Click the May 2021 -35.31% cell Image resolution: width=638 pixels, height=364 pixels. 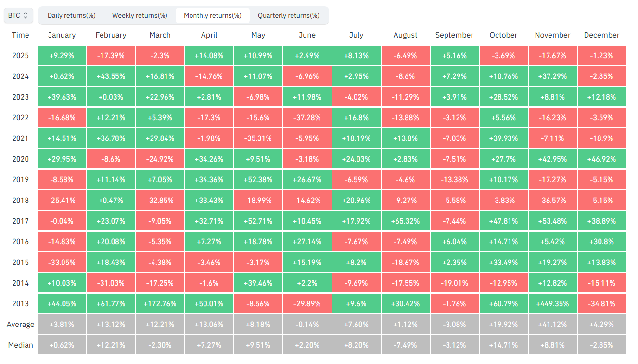258,138
